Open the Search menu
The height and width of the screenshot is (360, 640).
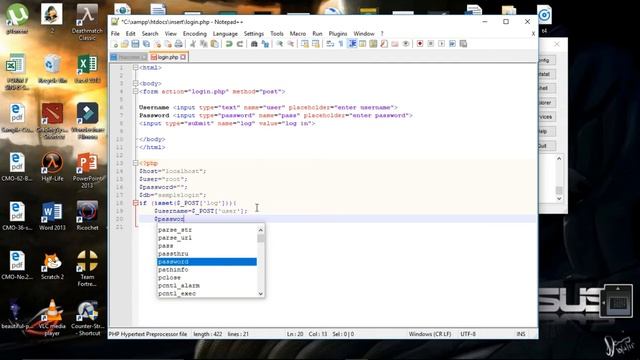click(150, 33)
